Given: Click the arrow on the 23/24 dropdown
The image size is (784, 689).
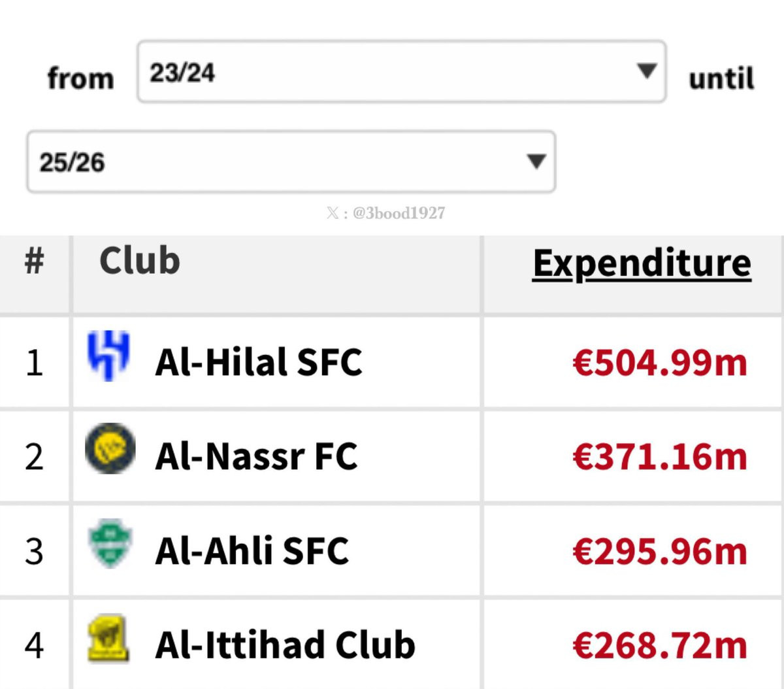Looking at the screenshot, I should coord(646,71).
